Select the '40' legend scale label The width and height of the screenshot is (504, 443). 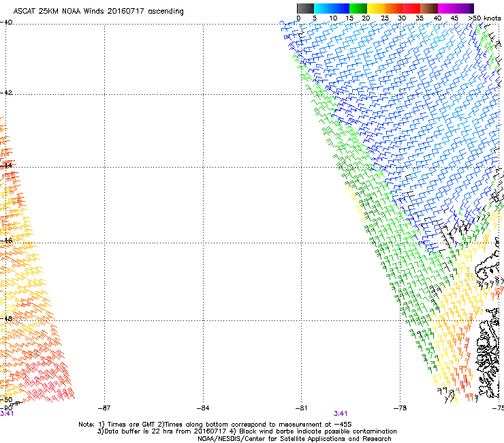[x=437, y=18]
